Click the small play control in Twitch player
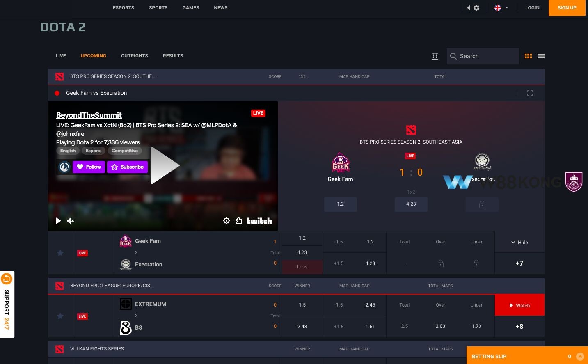This screenshot has width=588, height=364. [58, 221]
